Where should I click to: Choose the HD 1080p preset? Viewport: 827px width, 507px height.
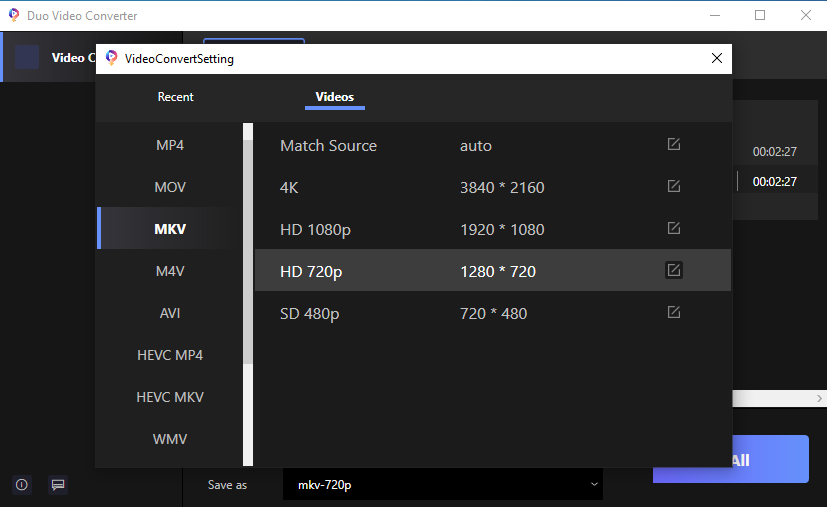point(493,229)
